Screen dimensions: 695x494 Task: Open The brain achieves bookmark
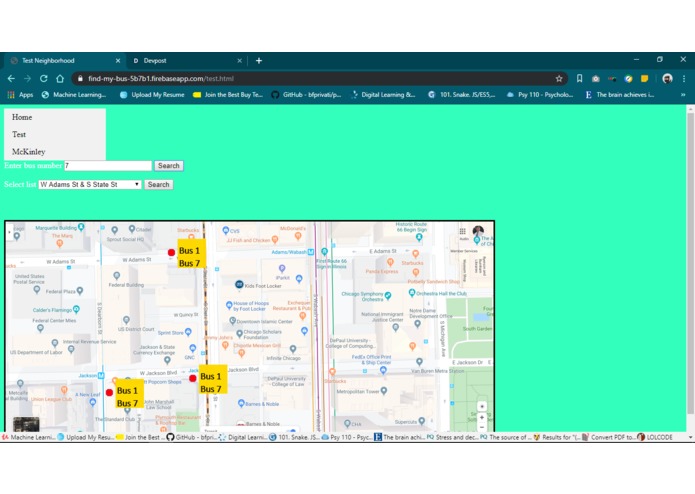(620, 94)
